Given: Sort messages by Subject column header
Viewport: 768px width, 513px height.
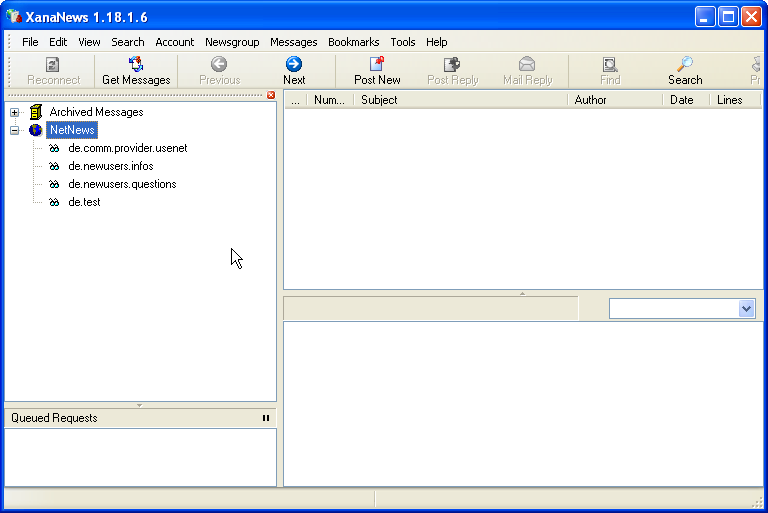Looking at the screenshot, I should 460,100.
